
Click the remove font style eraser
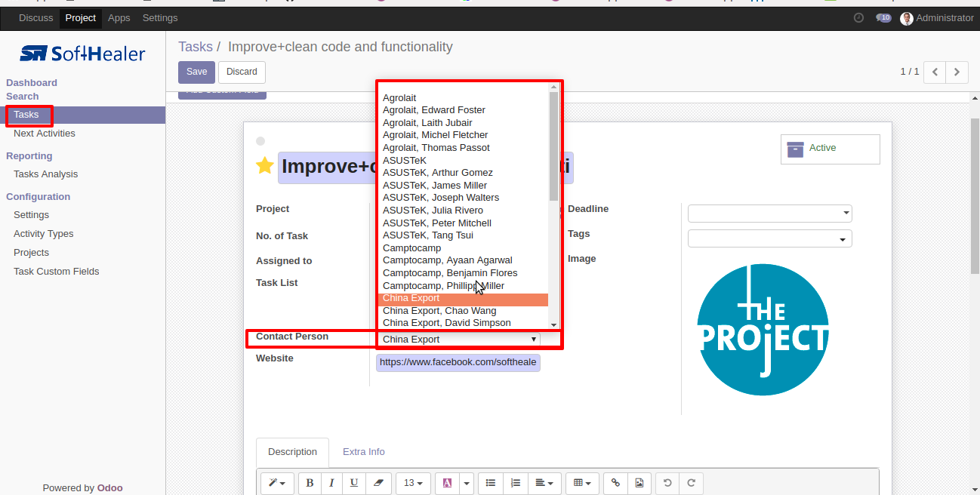click(378, 483)
